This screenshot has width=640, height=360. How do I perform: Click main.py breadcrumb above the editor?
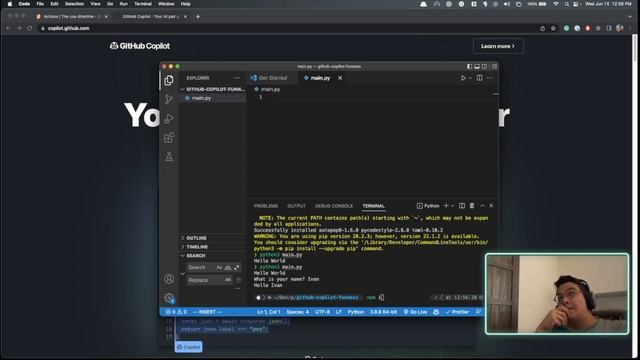tap(270, 89)
